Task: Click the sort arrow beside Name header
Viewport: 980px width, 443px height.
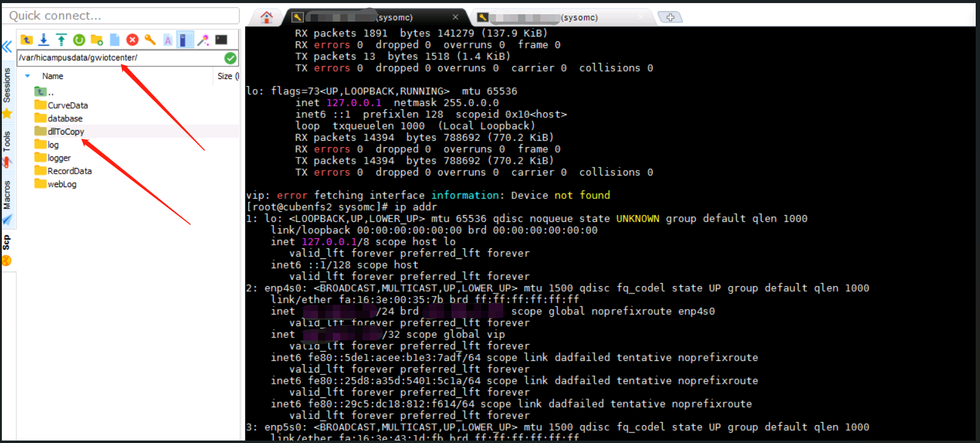Action: pyautogui.click(x=27, y=76)
